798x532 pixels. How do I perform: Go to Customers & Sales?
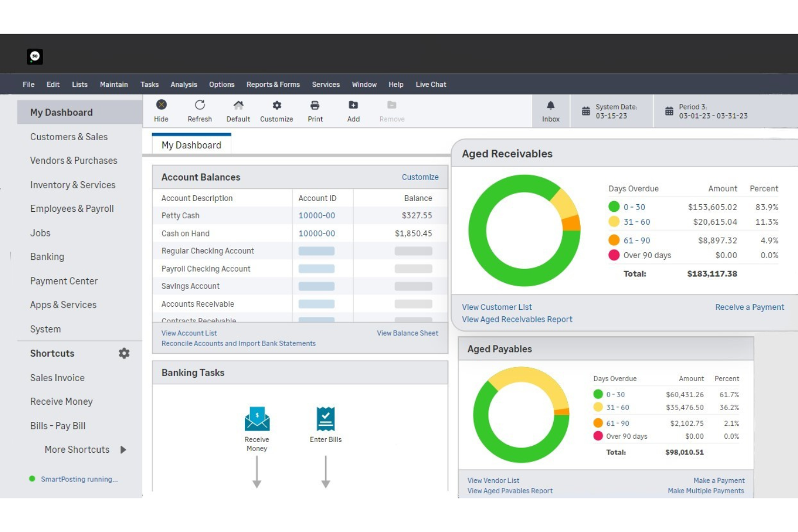pyautogui.click(x=69, y=137)
